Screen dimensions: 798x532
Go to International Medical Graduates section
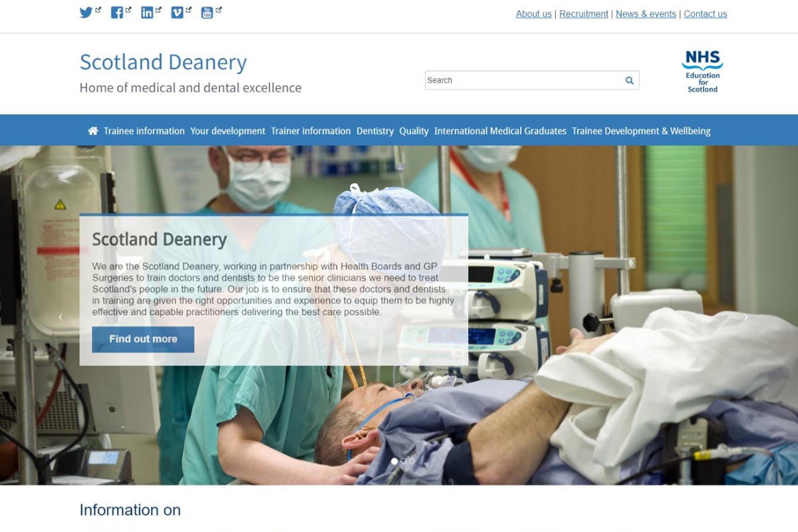point(500,131)
